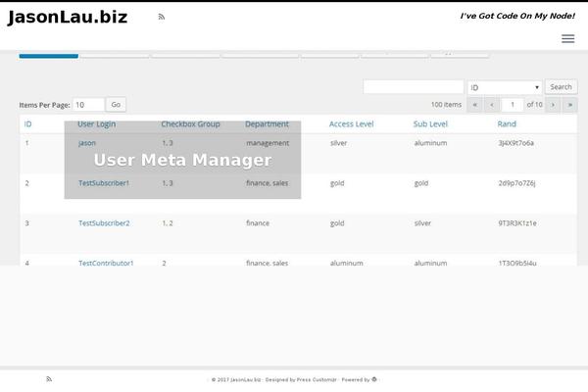
Task: Click the Go button
Action: click(x=116, y=105)
